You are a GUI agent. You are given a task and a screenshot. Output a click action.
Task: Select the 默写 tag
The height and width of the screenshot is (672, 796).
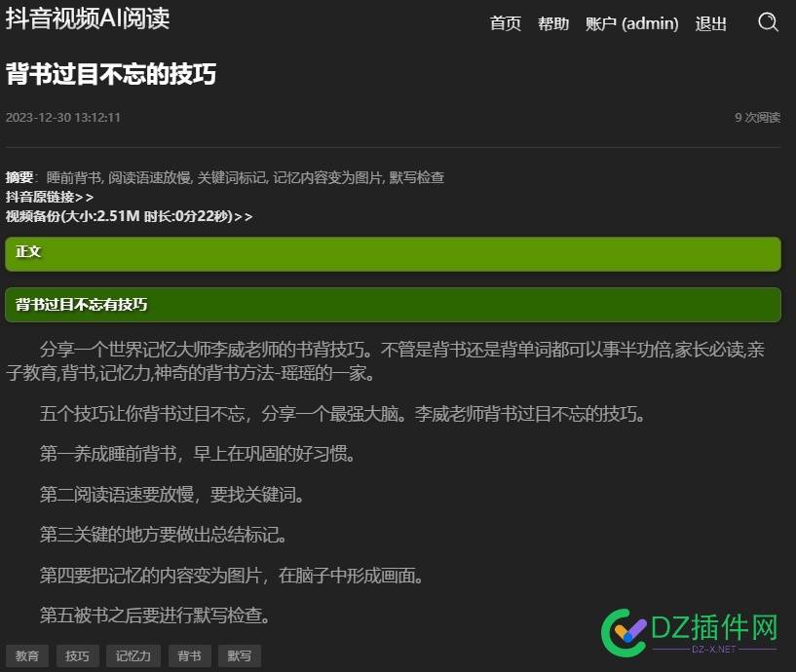[240, 655]
